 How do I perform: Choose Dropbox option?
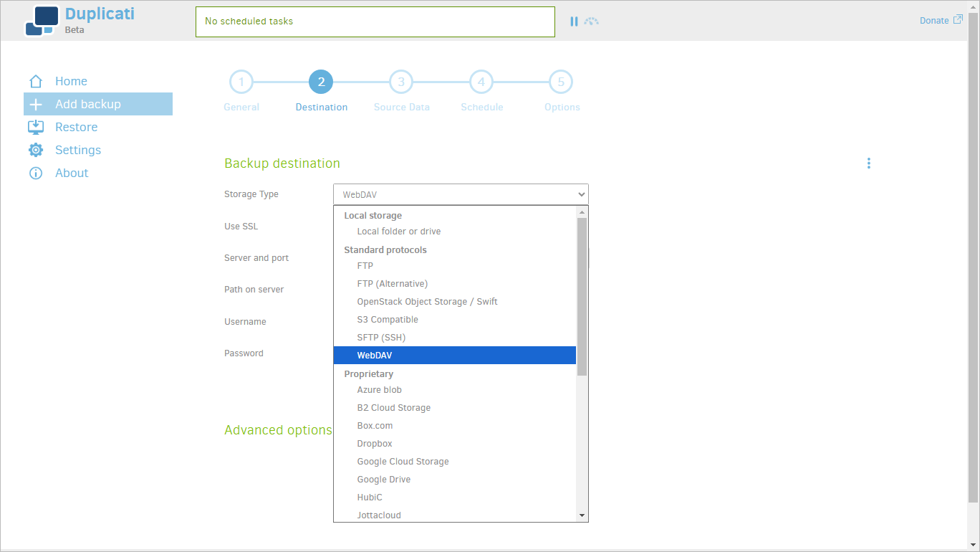point(455,444)
